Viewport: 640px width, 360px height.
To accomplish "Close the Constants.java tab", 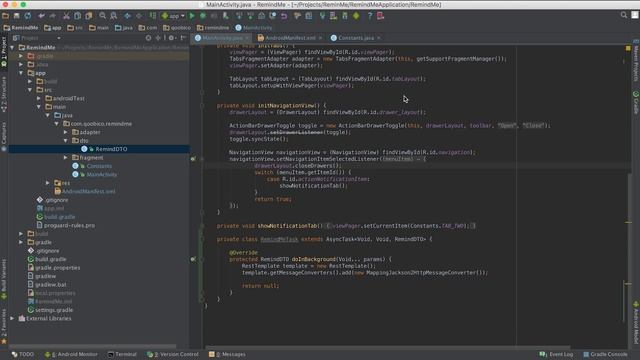I will pos(379,38).
